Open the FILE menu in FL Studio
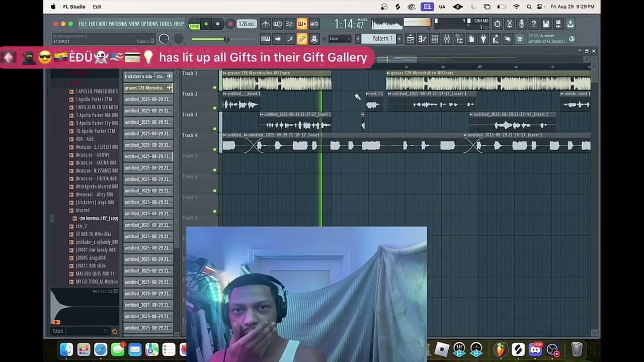The width and height of the screenshot is (644, 362). 83,24
